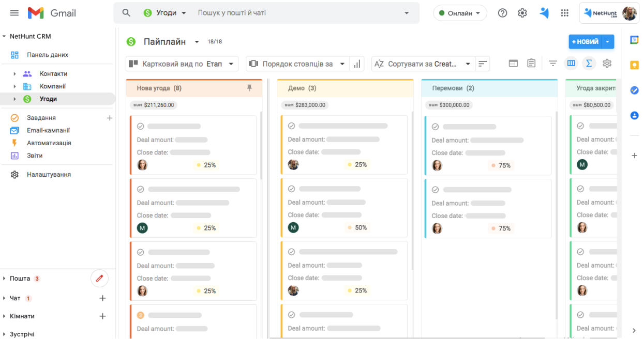
Task: Click the Демо sum $283,000.00
Action: [305, 105]
